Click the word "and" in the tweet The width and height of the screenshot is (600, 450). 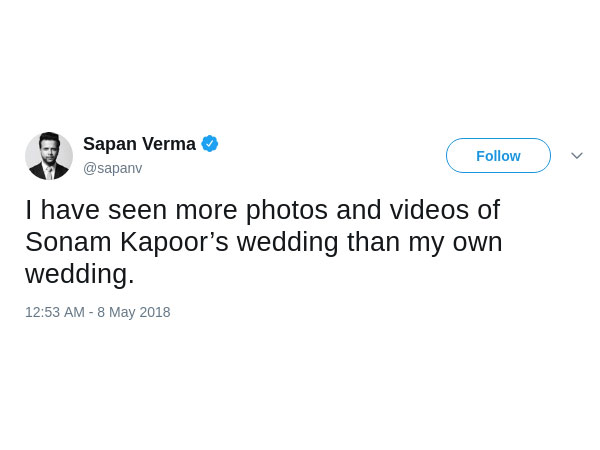(359, 210)
